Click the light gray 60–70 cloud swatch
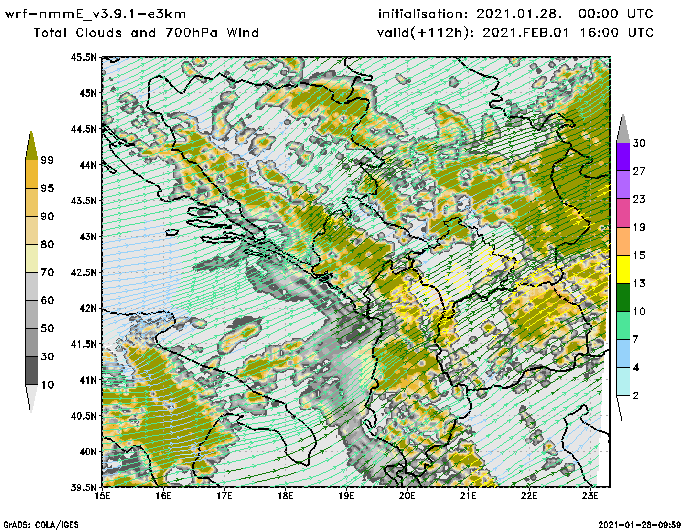This screenshot has width=700, height=530. pos(31,287)
